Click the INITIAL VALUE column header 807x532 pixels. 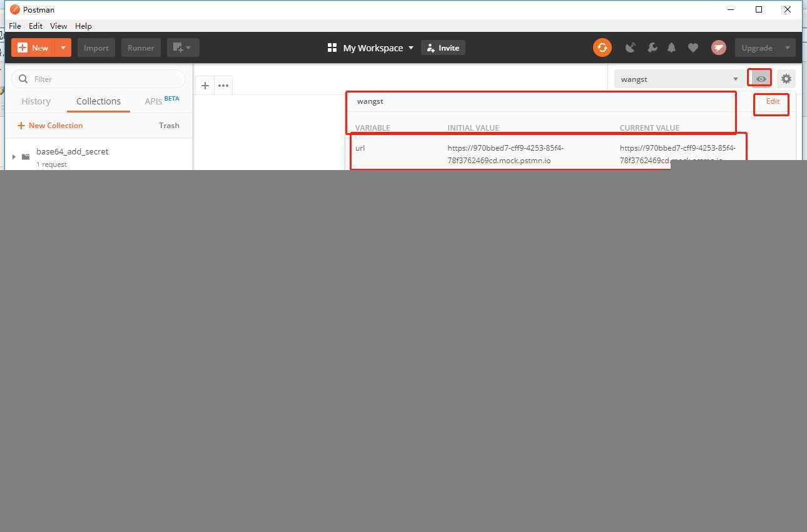(x=473, y=128)
